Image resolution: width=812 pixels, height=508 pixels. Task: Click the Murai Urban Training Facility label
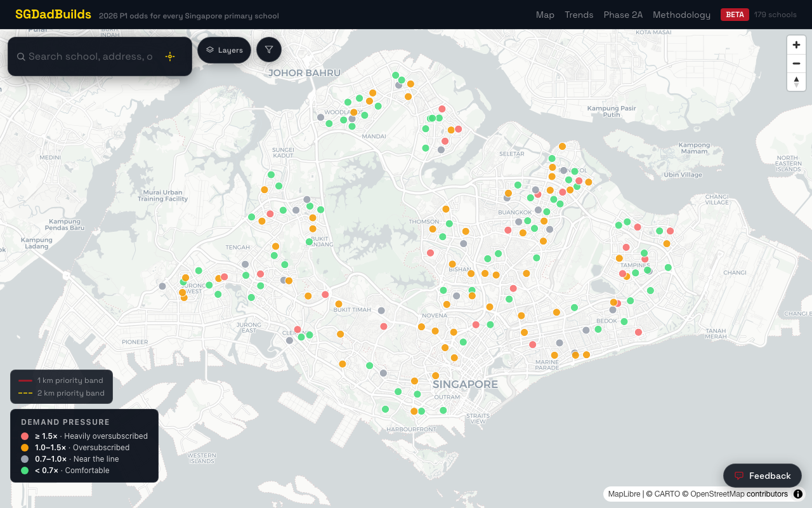coord(163,196)
